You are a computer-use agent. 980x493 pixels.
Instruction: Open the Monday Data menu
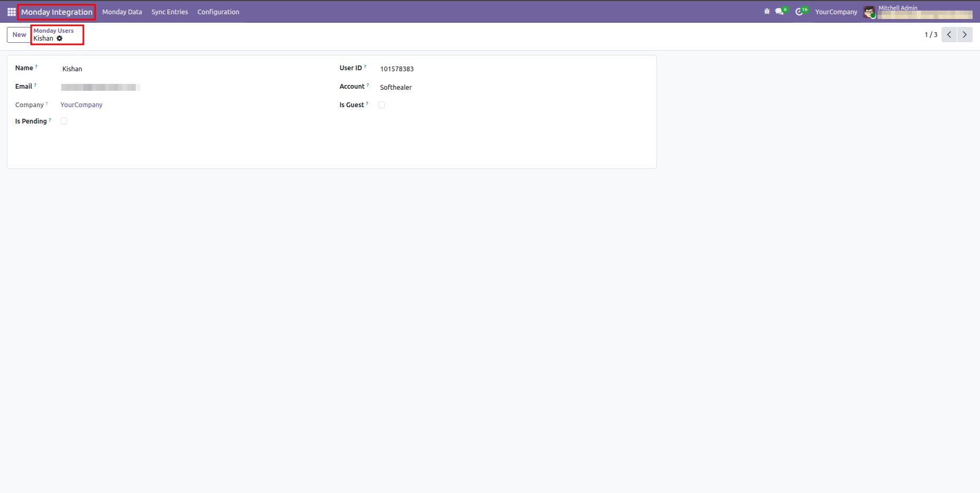coord(122,12)
